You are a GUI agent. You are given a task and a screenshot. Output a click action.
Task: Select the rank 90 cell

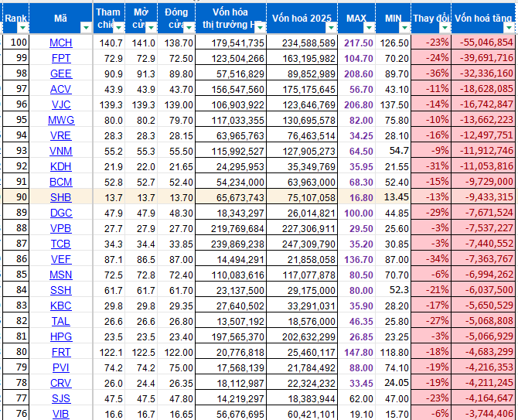(x=16, y=197)
